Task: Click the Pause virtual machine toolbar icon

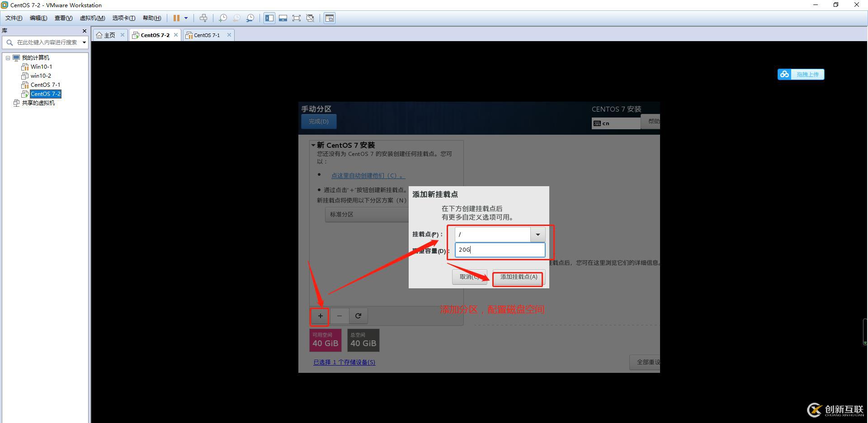Action: 176,18
